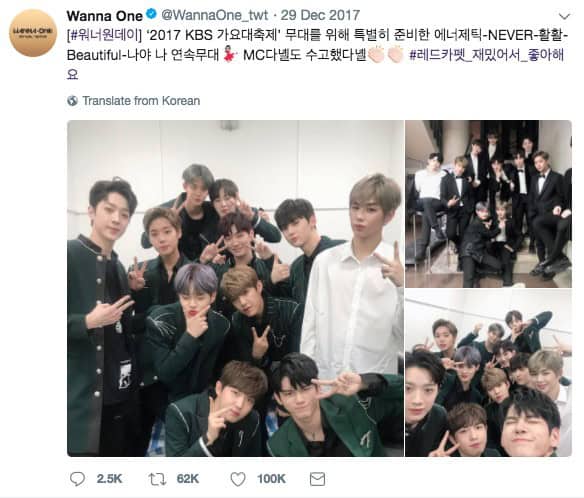Click the Wanna One gold profile avatar

(x=33, y=33)
